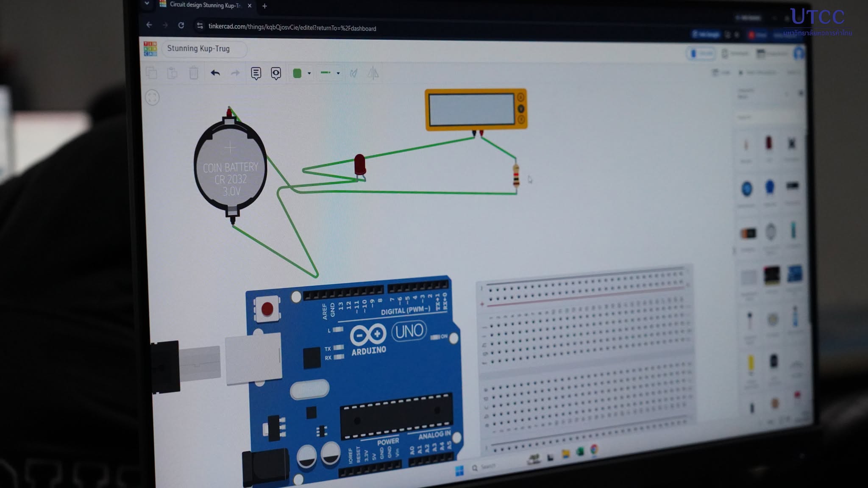Screen dimensions: 868x488
Task: Delete selection with the trash icon
Action: point(194,73)
